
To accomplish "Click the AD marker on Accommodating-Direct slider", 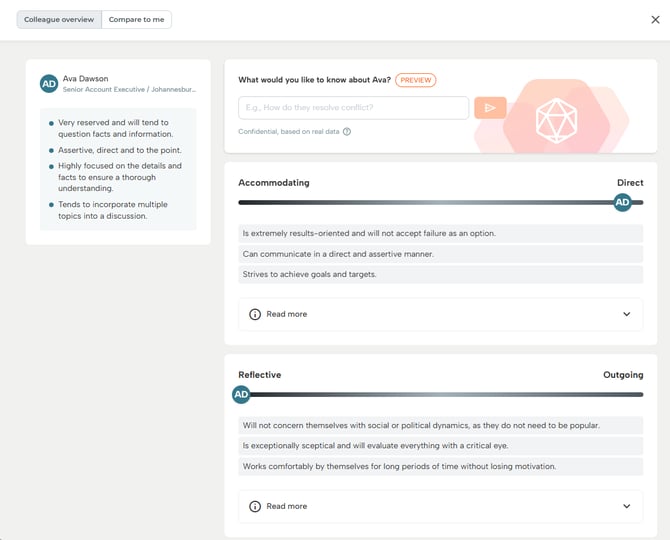I will pos(622,202).
